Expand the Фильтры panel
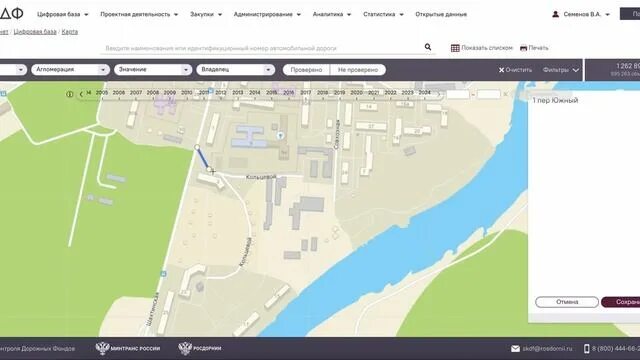 (x=561, y=70)
